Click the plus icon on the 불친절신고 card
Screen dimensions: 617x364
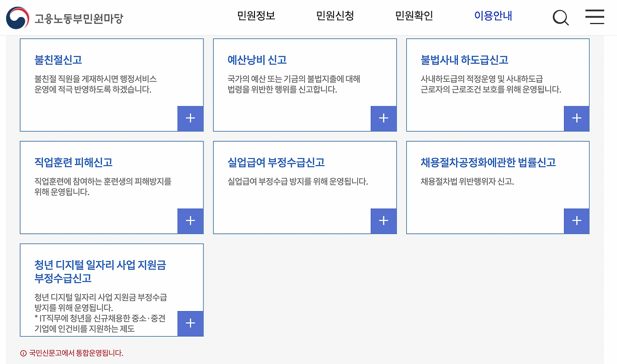pyautogui.click(x=190, y=118)
